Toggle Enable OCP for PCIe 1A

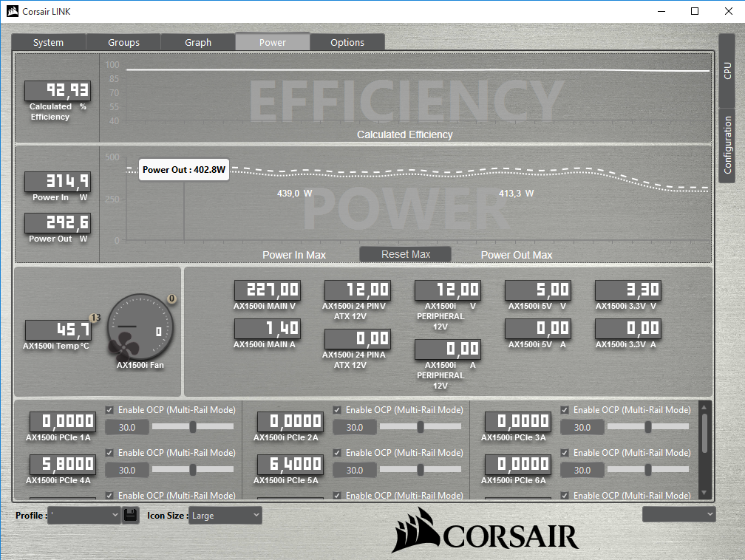click(x=109, y=410)
